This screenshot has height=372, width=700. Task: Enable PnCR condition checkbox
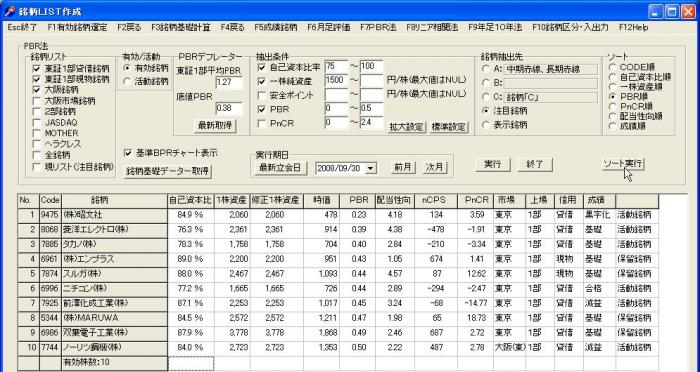tap(262, 123)
